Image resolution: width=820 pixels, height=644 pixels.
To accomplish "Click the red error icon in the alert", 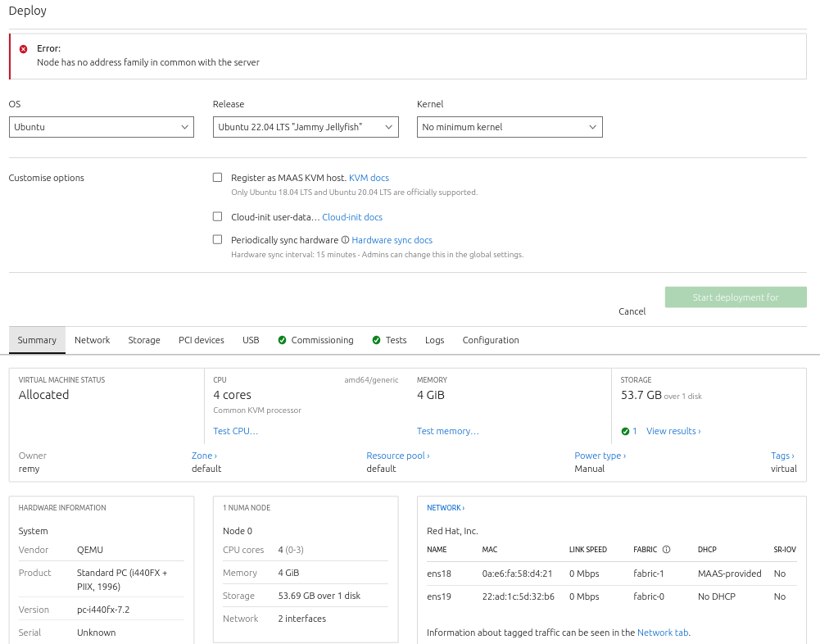I will click(23, 49).
